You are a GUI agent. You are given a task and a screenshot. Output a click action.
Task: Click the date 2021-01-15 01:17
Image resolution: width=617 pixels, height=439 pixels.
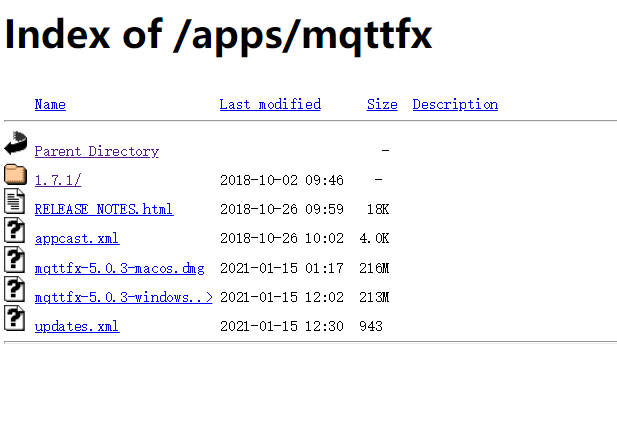point(282,268)
